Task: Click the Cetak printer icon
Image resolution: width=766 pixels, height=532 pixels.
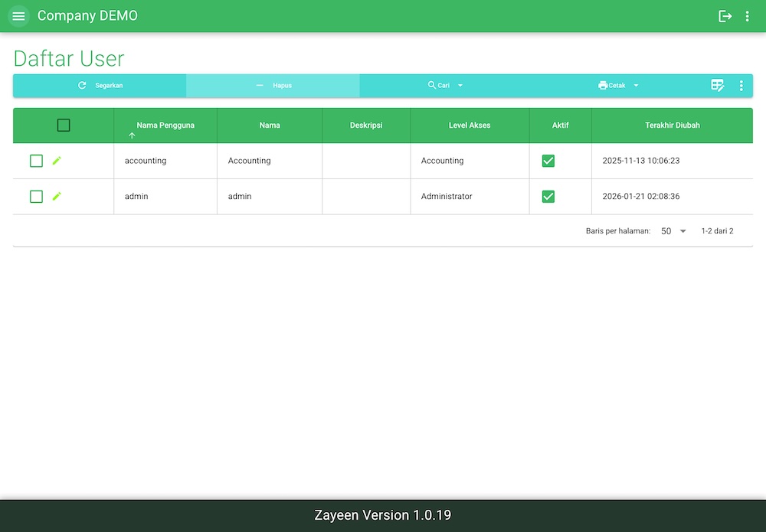Action: coord(601,85)
